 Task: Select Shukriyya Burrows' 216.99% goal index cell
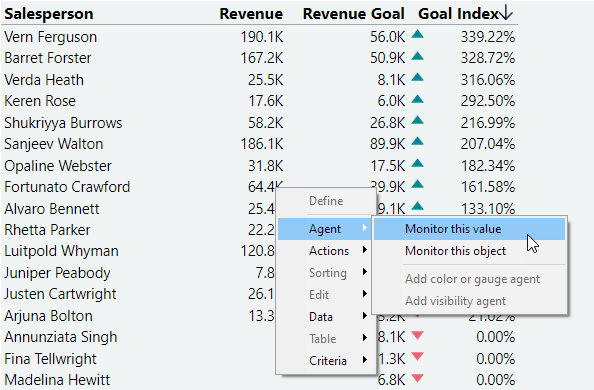[488, 123]
